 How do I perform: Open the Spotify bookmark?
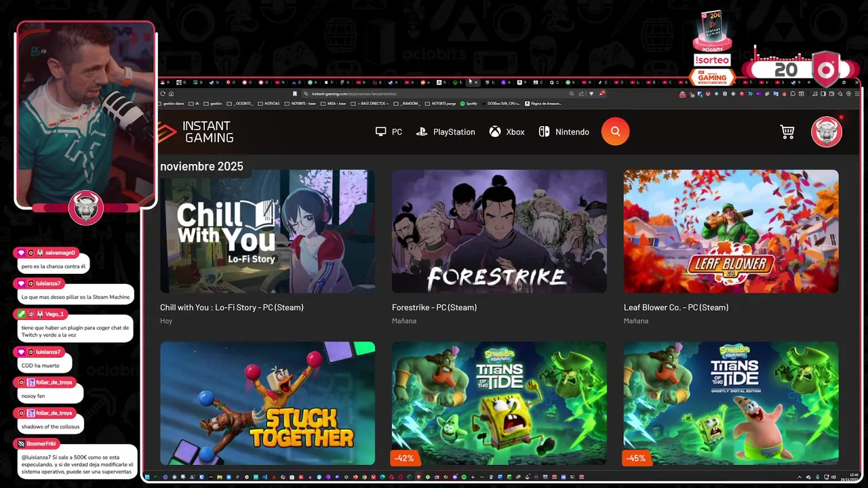pos(469,104)
